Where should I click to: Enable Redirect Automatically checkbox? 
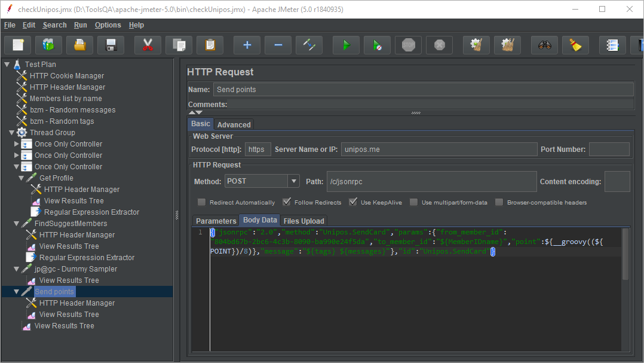click(202, 202)
